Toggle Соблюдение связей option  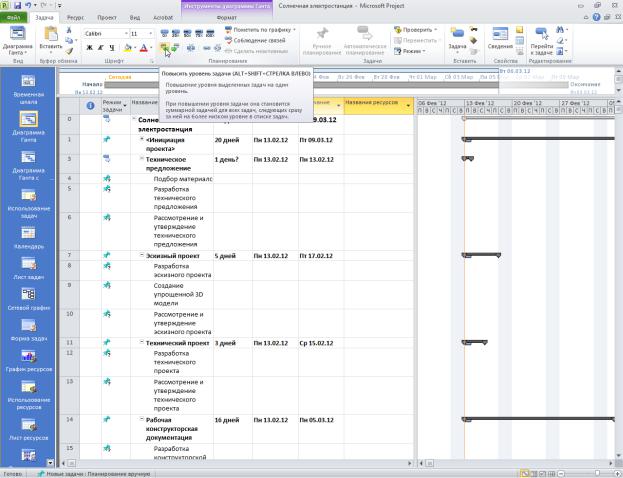pyautogui.click(x=255, y=41)
